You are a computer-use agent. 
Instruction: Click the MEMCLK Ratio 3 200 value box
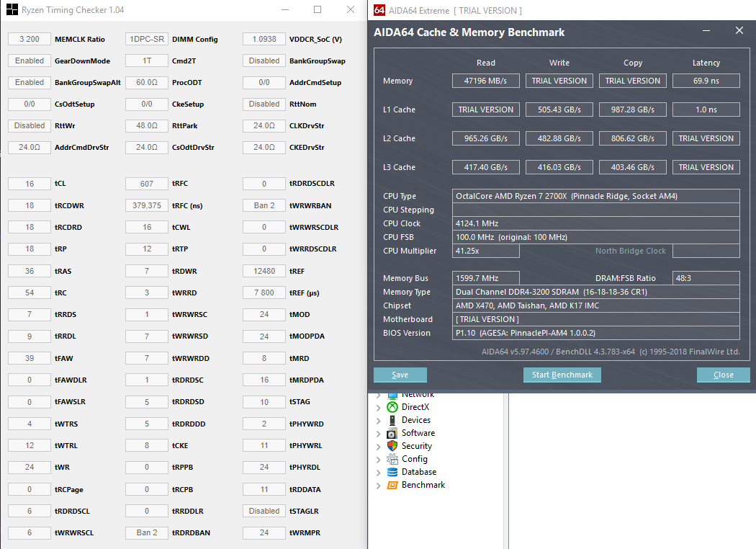pos(30,39)
